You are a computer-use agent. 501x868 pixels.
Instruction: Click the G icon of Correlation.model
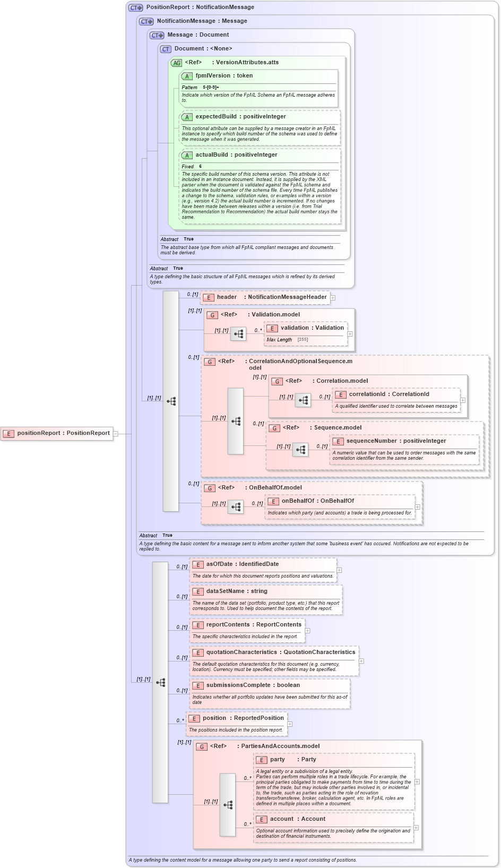[277, 381]
